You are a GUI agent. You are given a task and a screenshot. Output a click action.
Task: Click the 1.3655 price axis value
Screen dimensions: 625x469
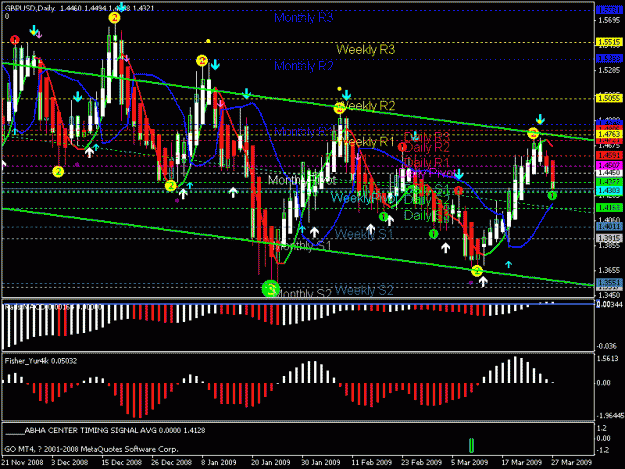point(609,270)
